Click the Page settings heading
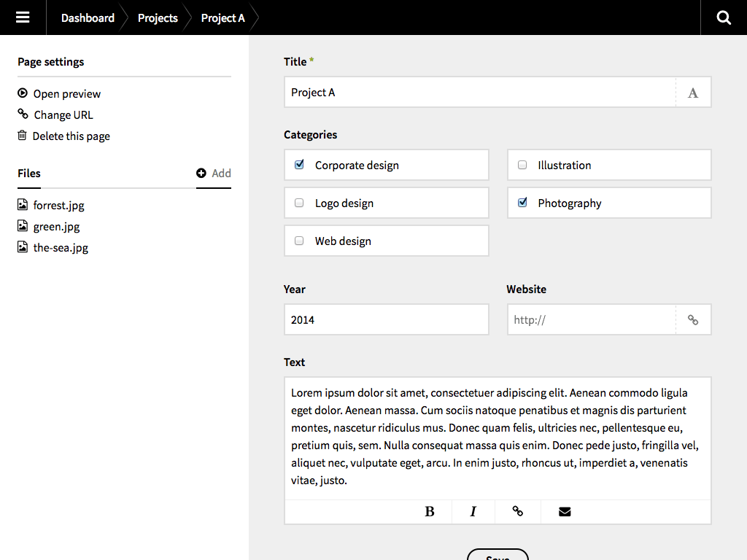 pos(51,62)
